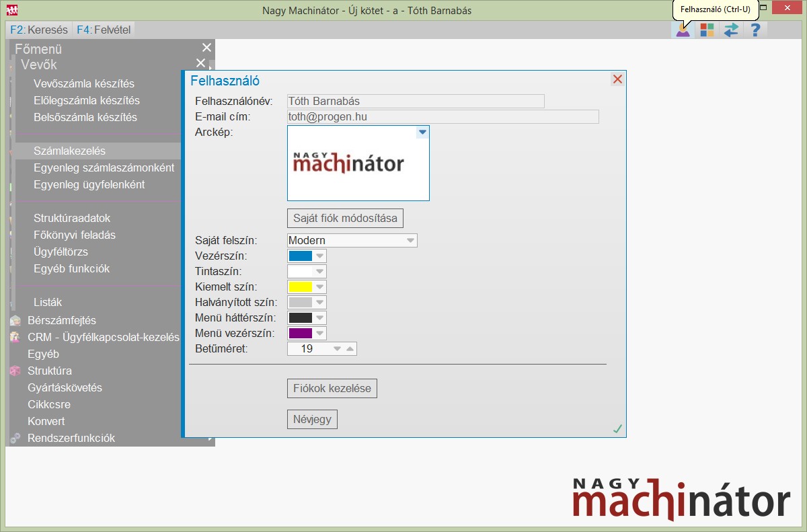Image resolution: width=807 pixels, height=532 pixels.
Task: Open Belsőszámla készítés menu item
Action: 85,118
